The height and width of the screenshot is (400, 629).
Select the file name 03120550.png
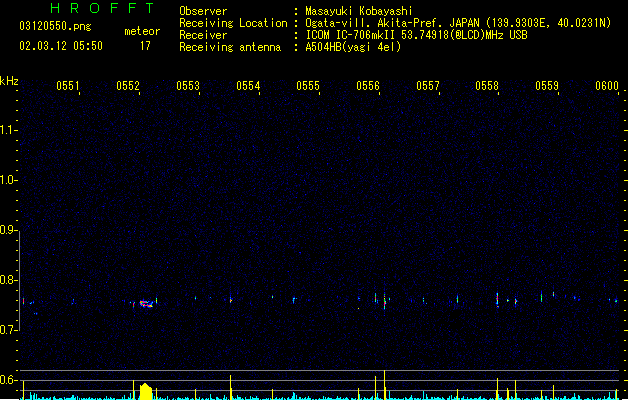point(55,26)
